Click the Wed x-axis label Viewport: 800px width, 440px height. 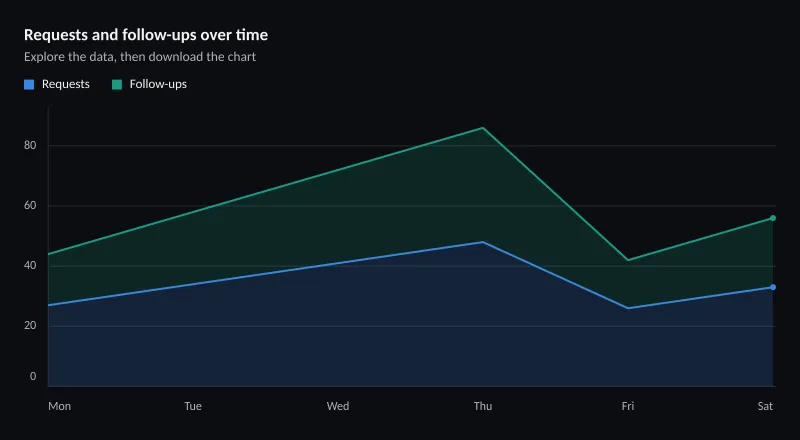338,406
